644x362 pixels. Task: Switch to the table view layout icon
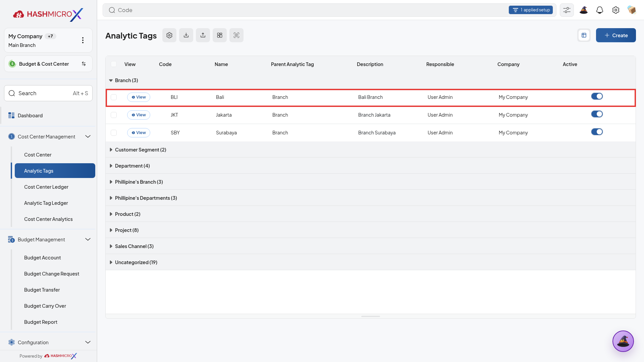(584, 35)
